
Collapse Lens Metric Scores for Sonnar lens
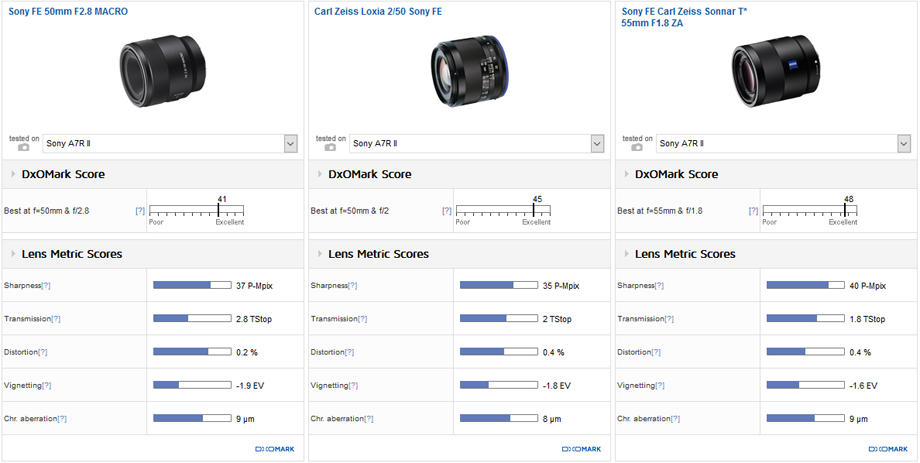pyautogui.click(x=626, y=254)
